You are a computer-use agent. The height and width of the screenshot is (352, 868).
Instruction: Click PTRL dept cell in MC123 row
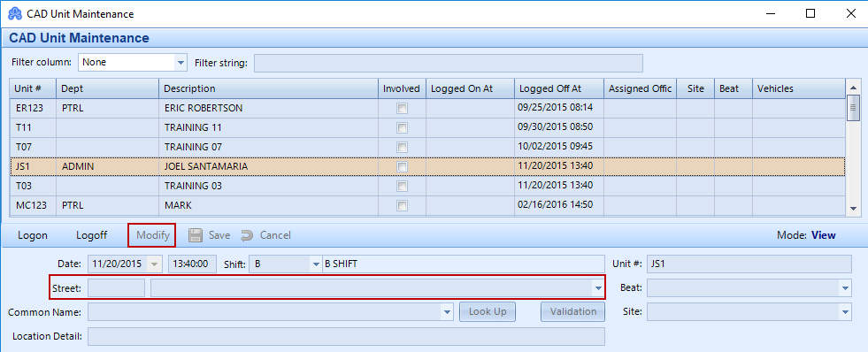pos(107,205)
